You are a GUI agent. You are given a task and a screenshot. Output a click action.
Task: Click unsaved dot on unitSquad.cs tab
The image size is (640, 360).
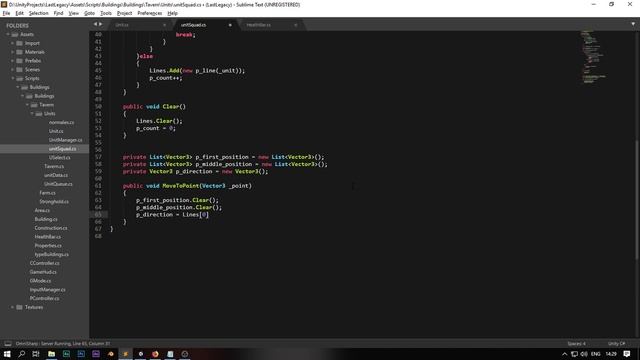230,25
